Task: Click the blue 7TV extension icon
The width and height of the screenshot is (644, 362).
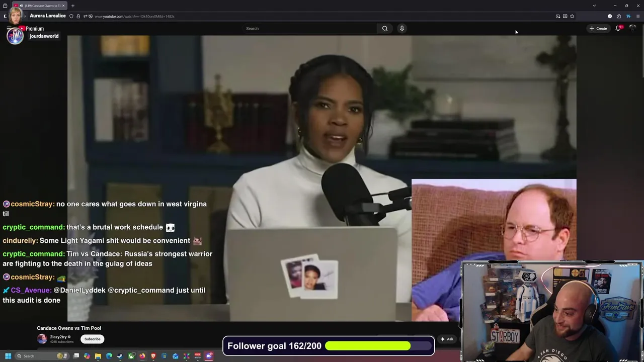Action: click(x=628, y=16)
